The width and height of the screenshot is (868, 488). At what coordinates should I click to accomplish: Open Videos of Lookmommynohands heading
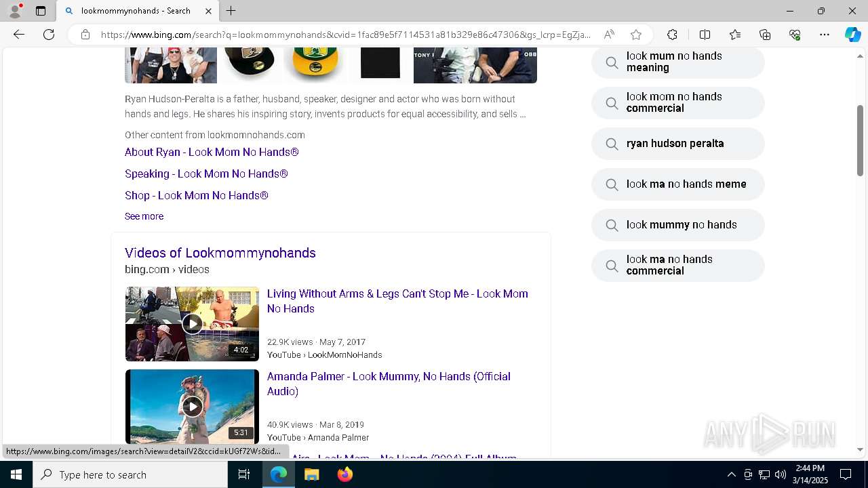pyautogui.click(x=220, y=253)
